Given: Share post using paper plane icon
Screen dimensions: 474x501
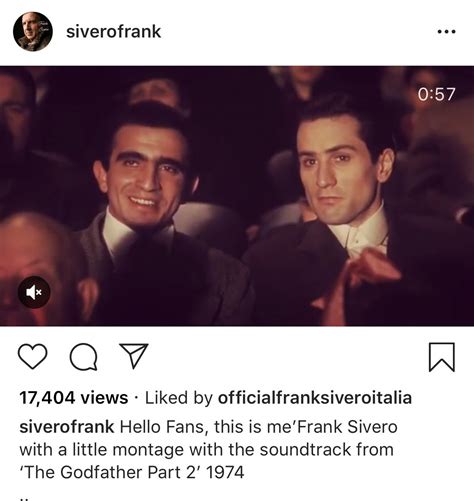Looking at the screenshot, I should click(134, 356).
